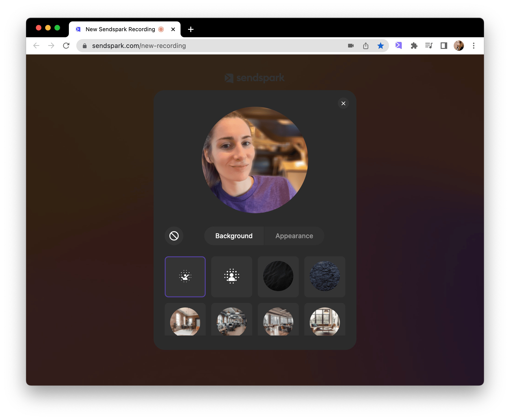The height and width of the screenshot is (420, 510).
Task: Click the disable effects circle-slash icon
Action: click(174, 236)
